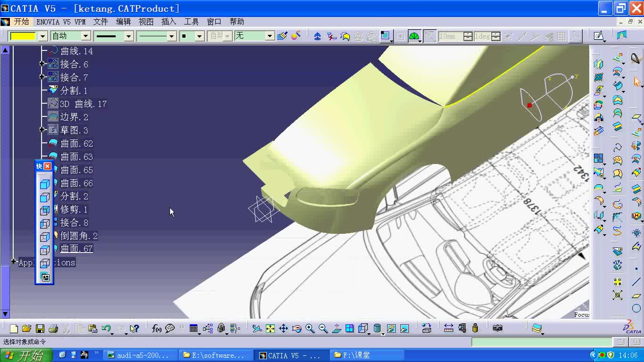Open the What's This help icon
This screenshot has height=362, width=644.
(x=134, y=329)
